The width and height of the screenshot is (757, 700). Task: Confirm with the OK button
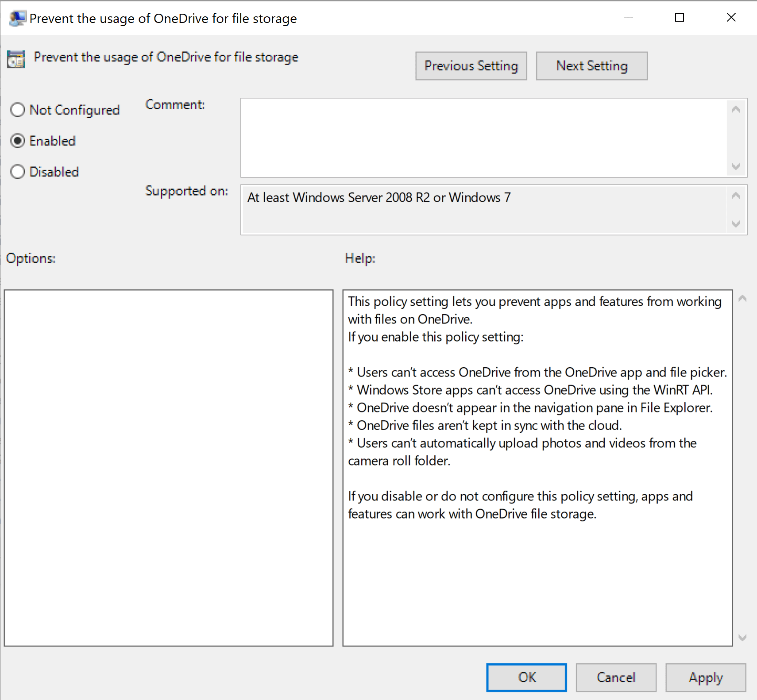point(527,677)
